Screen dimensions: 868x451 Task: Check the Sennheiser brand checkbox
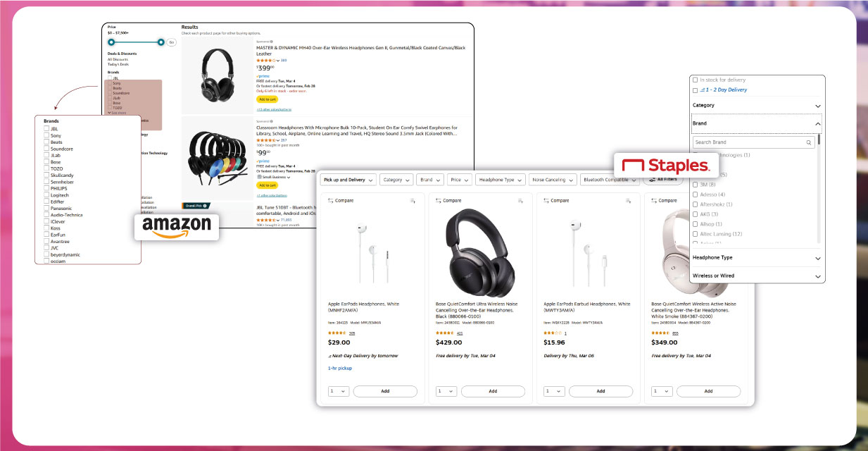(46, 182)
